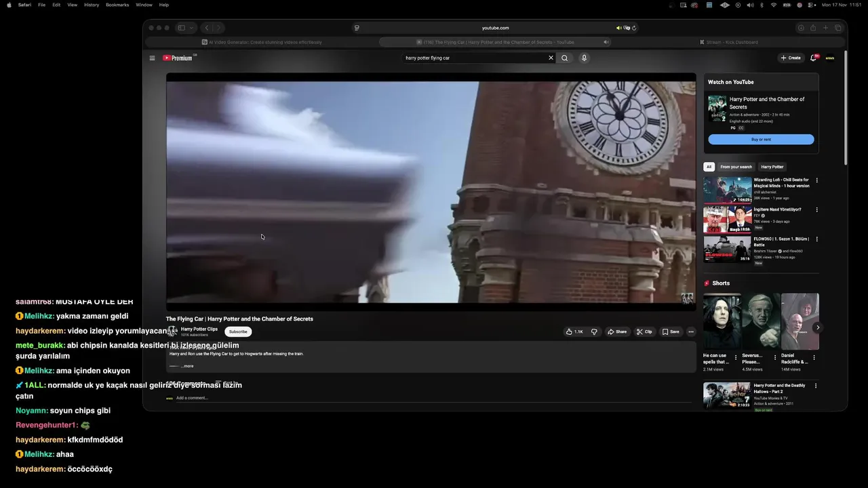Open options for Deathly Hallows Part 2

[x=816, y=386]
